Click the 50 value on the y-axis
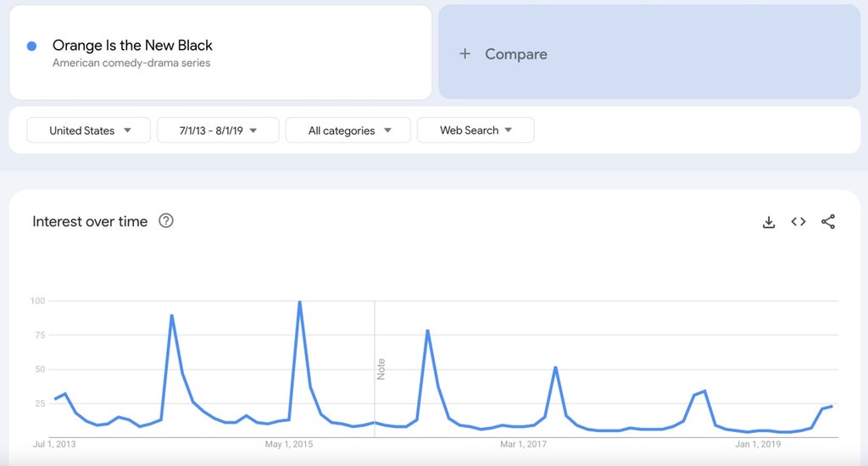This screenshot has height=466, width=868. [40, 369]
